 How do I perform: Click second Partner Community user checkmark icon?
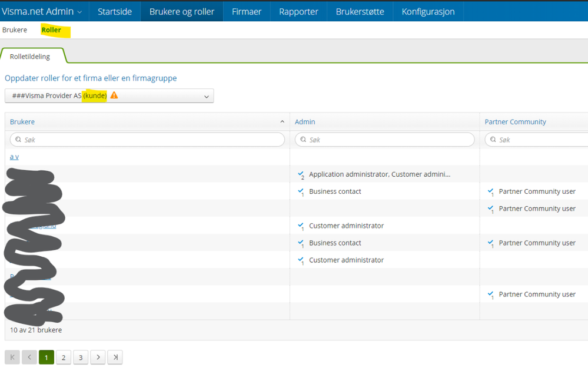pyautogui.click(x=490, y=209)
